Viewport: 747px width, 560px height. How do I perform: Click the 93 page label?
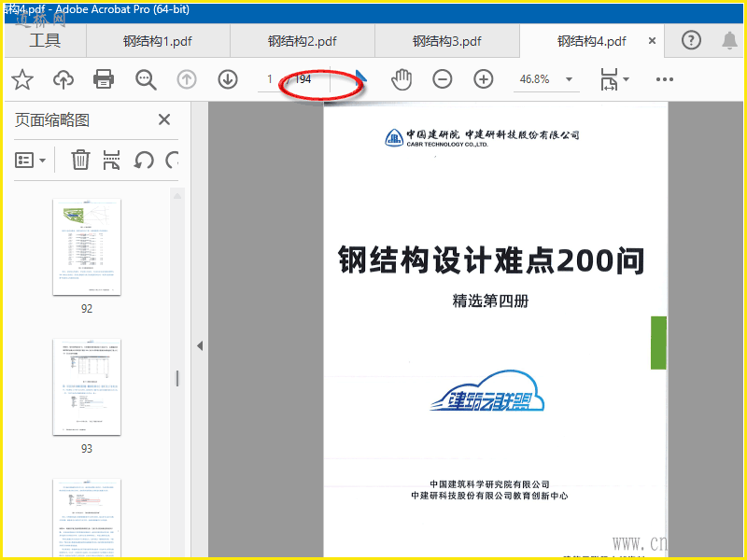click(x=87, y=449)
